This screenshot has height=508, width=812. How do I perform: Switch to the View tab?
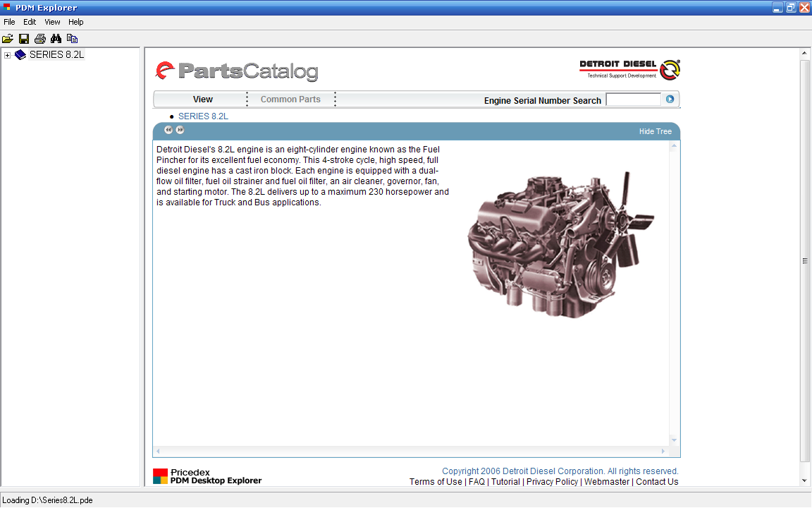[x=202, y=99]
